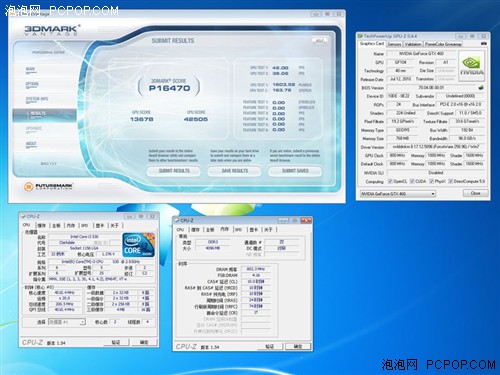Screen dimensions: 500x375
Task: Click the SUBMIT RESULTS button
Action: (174, 171)
